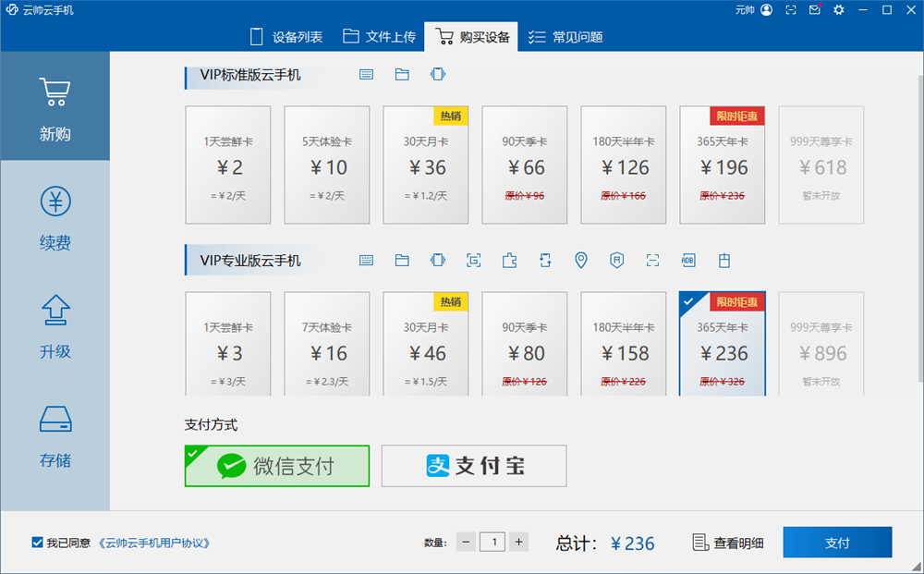Click green scan icon in VIP专业版 row
924x574 pixels.
[652, 260]
